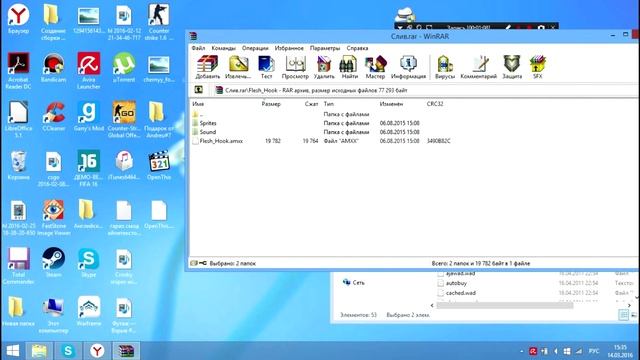Open the Warframe desktop icon
The height and width of the screenshot is (360, 640).
tap(89, 311)
